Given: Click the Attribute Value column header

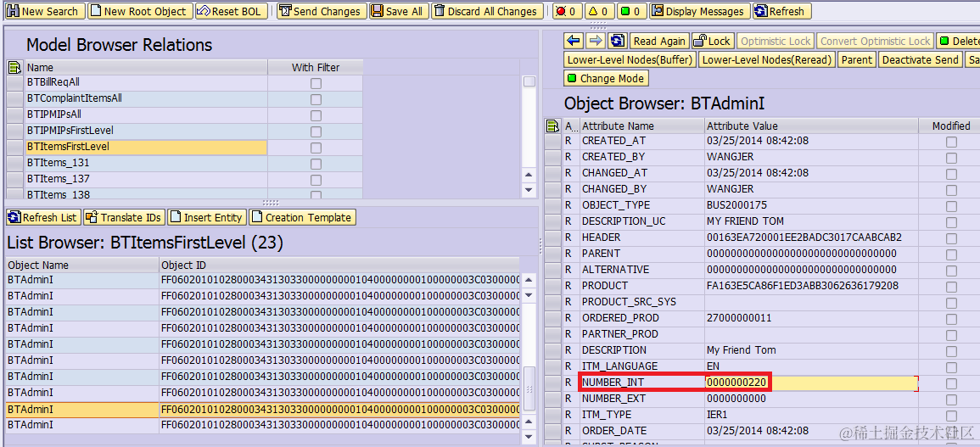Looking at the screenshot, I should [x=811, y=126].
